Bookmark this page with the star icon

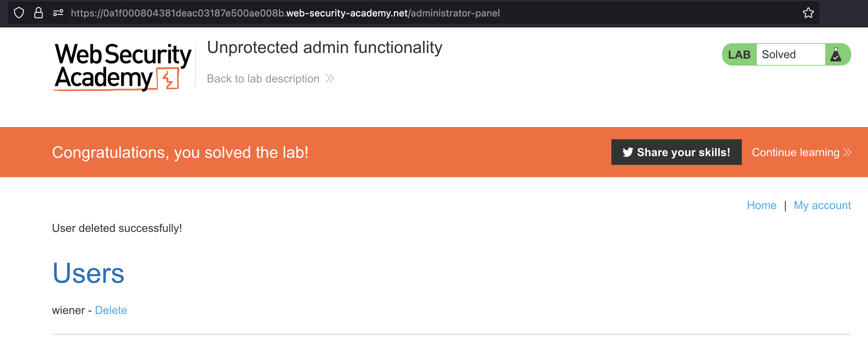[x=808, y=13]
